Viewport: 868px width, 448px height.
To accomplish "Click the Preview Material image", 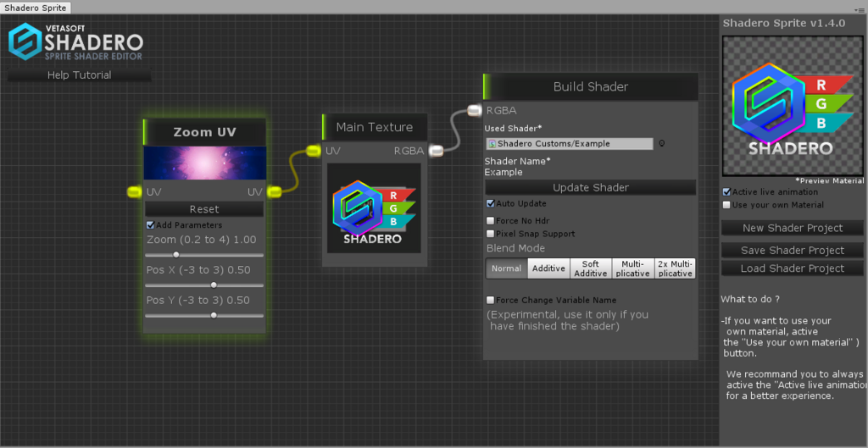I will pos(793,106).
